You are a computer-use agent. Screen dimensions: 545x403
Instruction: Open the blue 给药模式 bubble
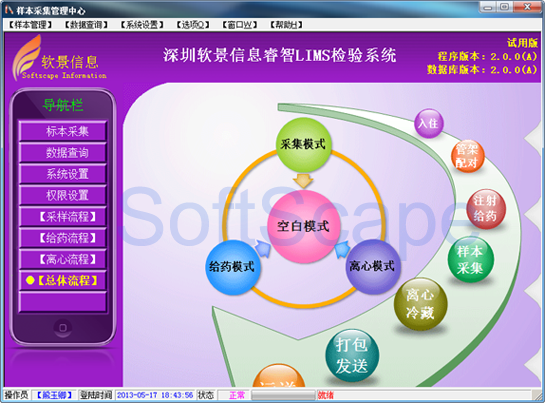(x=233, y=267)
